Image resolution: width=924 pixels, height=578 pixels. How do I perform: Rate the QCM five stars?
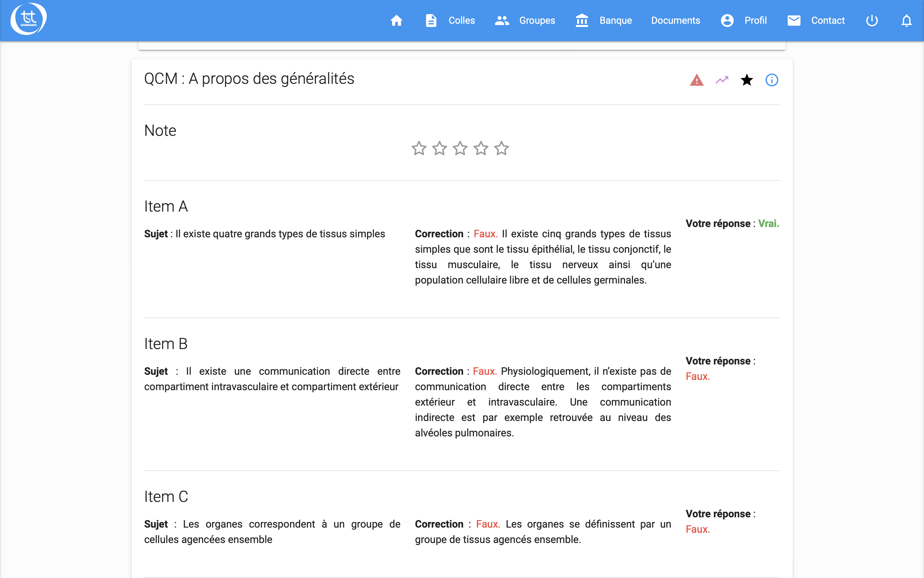(x=501, y=148)
